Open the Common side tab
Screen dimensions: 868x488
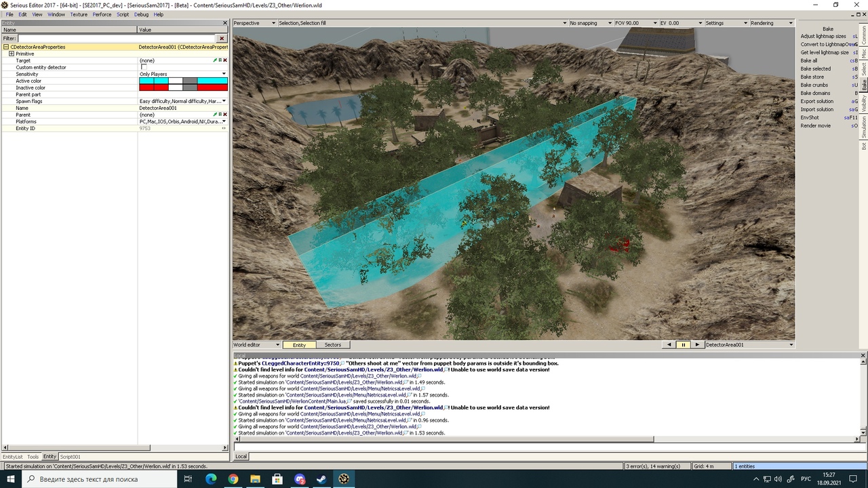[x=864, y=35]
